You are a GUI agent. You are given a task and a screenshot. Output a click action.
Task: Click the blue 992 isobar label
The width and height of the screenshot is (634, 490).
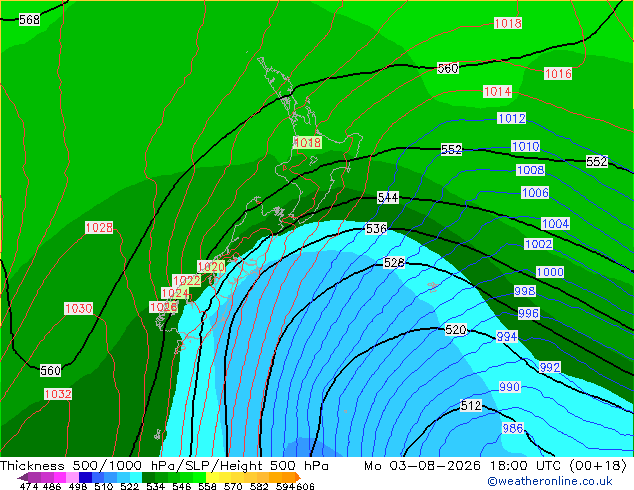coord(550,367)
